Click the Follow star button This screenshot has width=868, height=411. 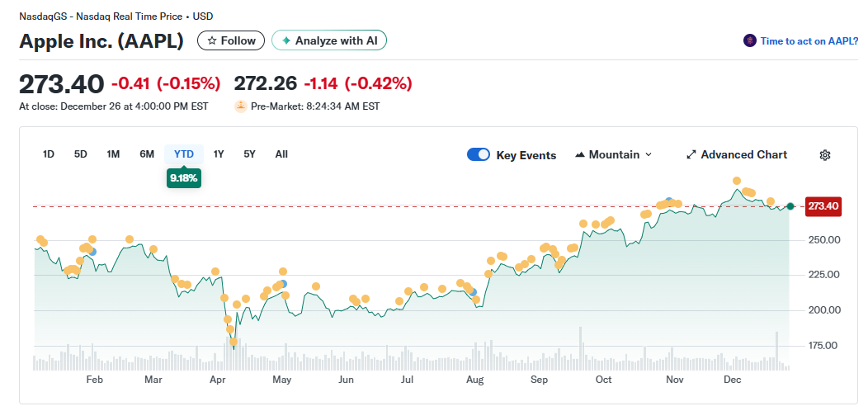231,40
